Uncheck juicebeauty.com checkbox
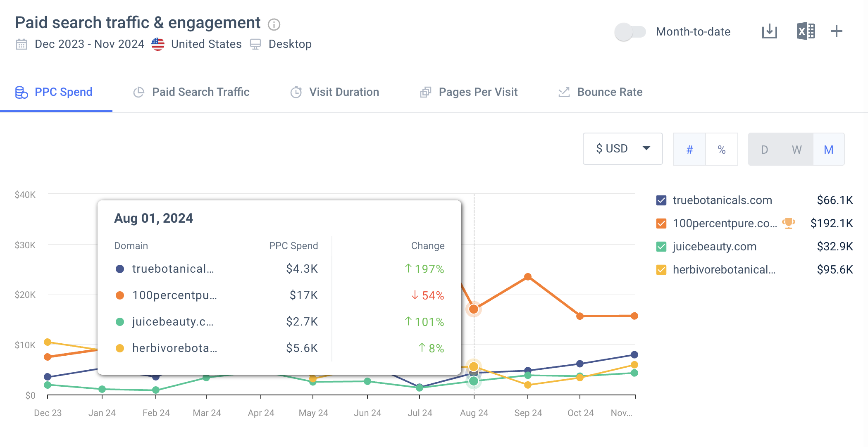The image size is (868, 447). (661, 247)
